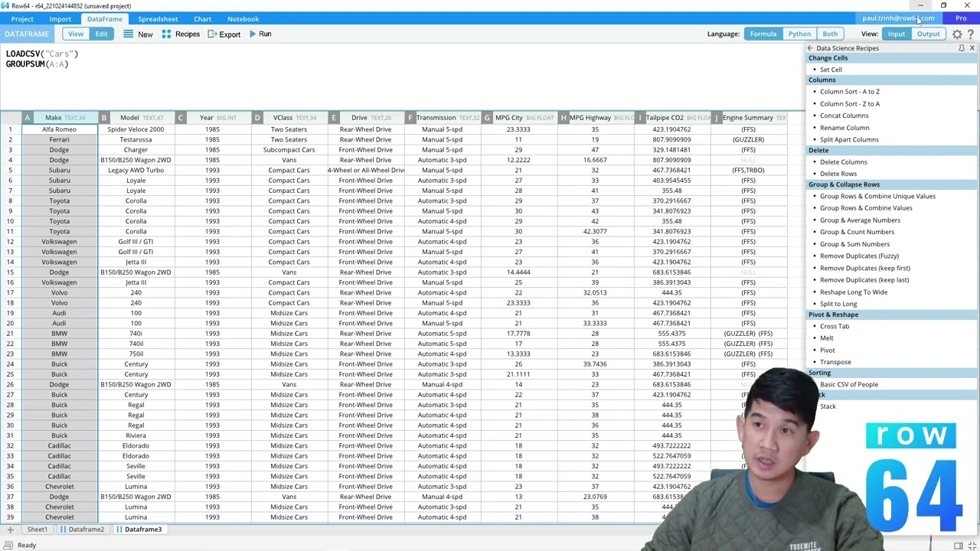Select Python language option
This screenshot has width=980, height=551.
tap(799, 34)
